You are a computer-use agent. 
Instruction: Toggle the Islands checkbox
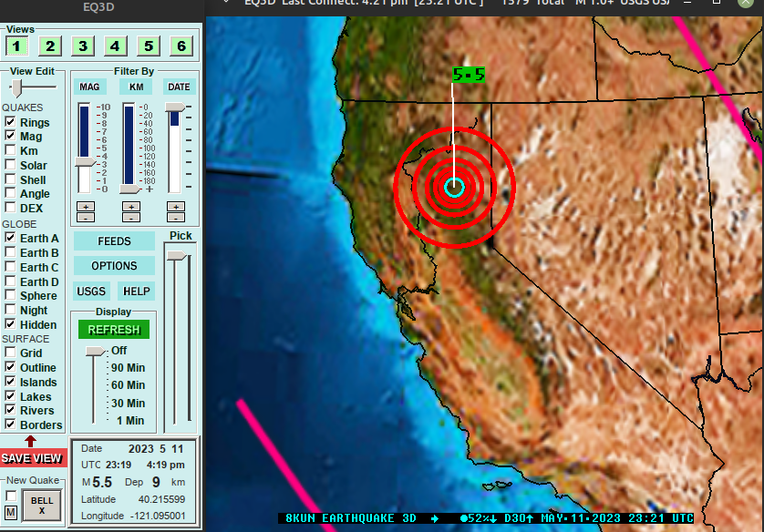point(10,382)
